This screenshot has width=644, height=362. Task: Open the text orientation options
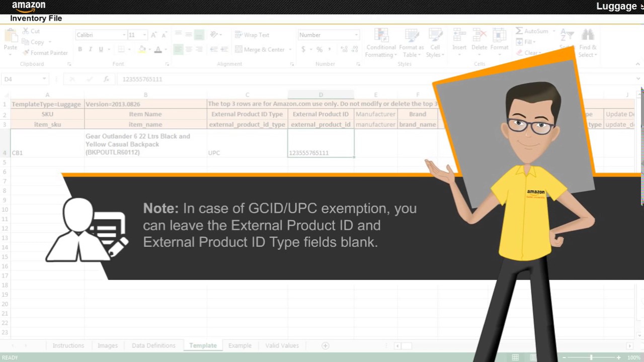[x=215, y=35]
